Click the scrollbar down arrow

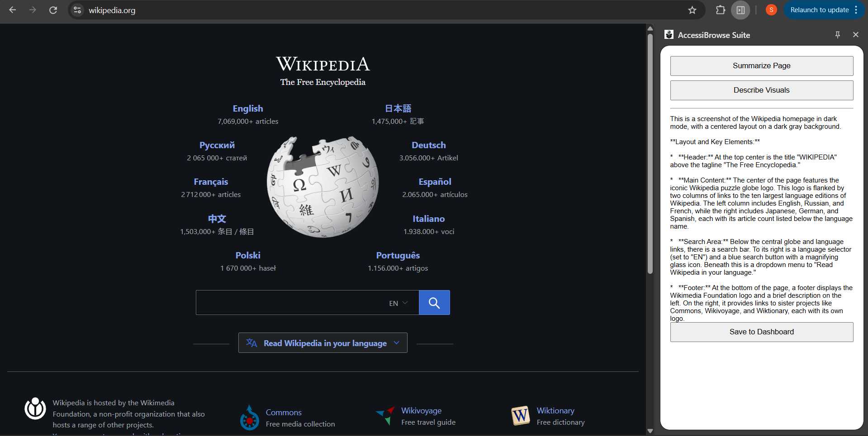[x=650, y=431]
